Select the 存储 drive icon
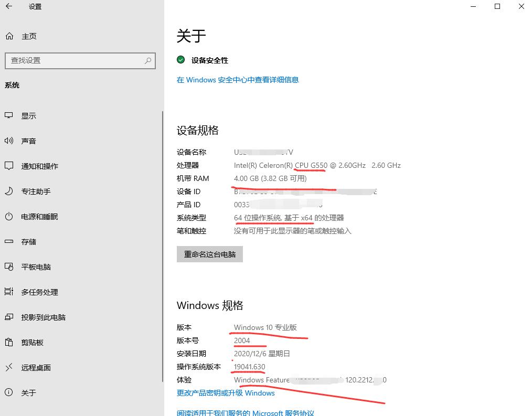Image resolution: width=532 pixels, height=416 pixels. pos(9,241)
